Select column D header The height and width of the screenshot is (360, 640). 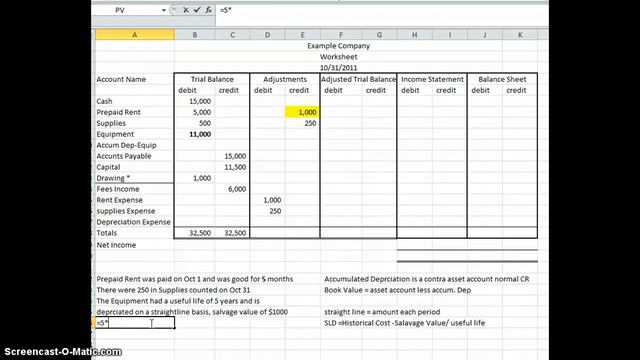267,35
